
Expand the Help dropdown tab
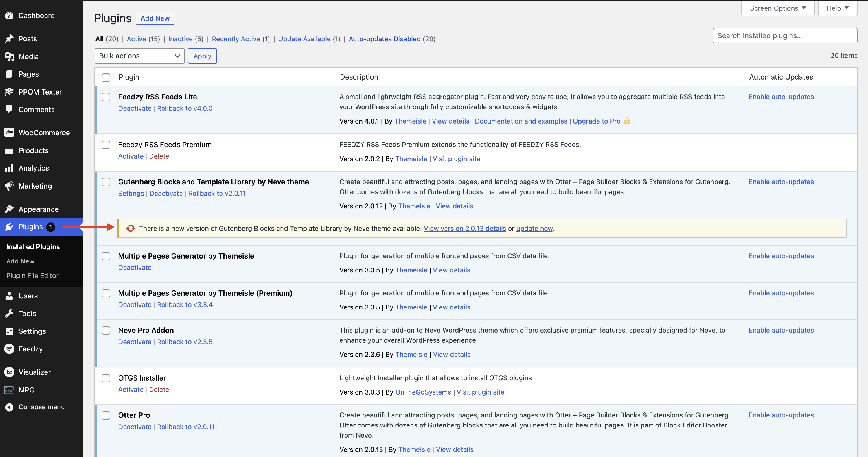(837, 8)
